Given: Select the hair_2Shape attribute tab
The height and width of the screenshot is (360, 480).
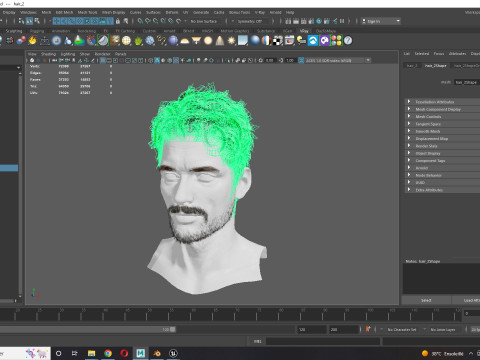Looking at the screenshot, I should coord(435,66).
